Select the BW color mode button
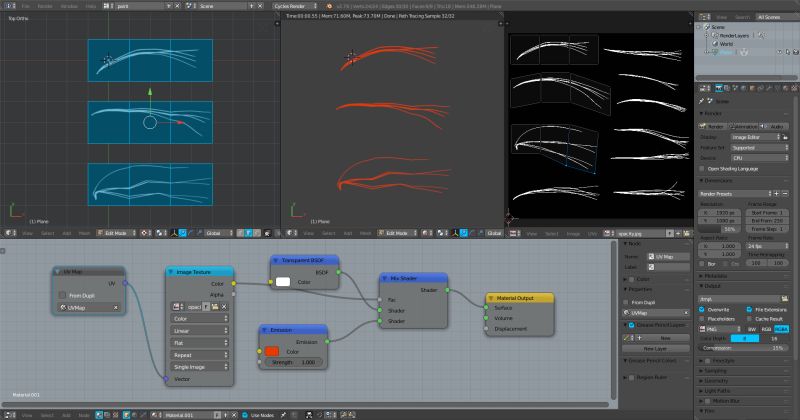Screen dimensions: 800x420 (x=752, y=329)
